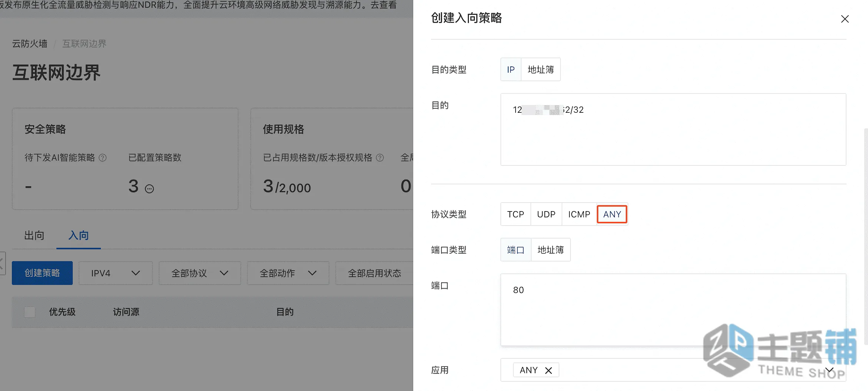
Task: Click the 创建策略 button
Action: point(42,273)
